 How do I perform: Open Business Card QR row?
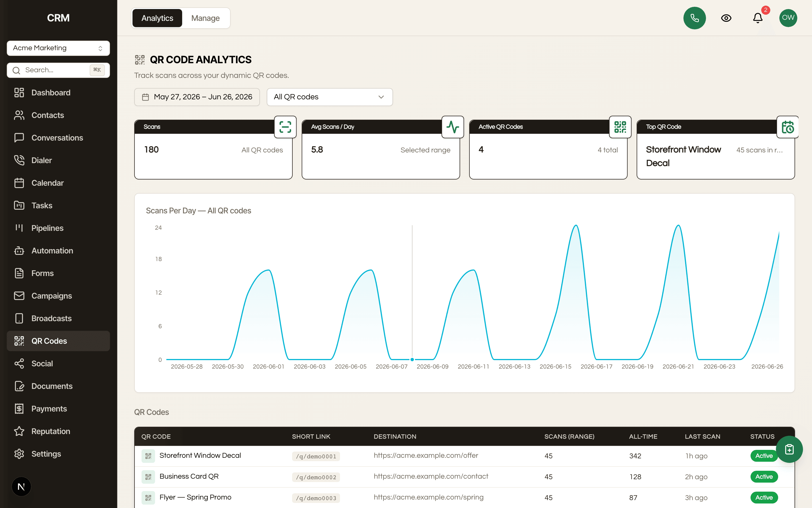click(464, 477)
